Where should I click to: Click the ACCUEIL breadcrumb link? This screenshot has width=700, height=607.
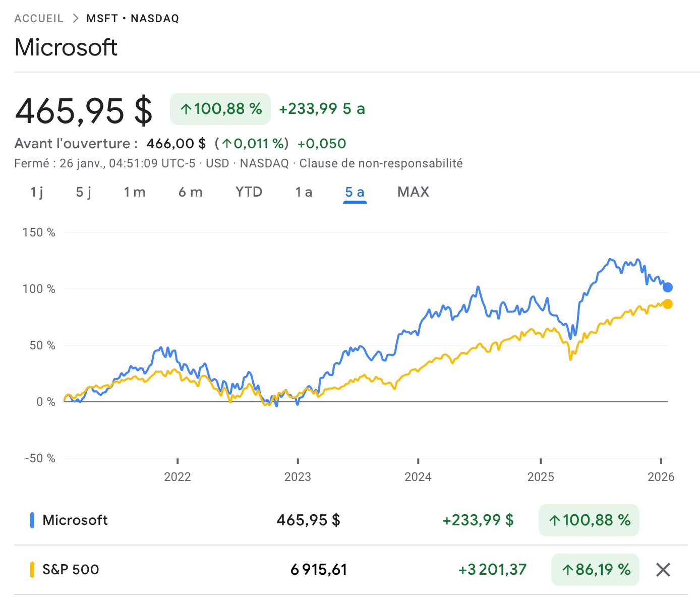coord(39,19)
